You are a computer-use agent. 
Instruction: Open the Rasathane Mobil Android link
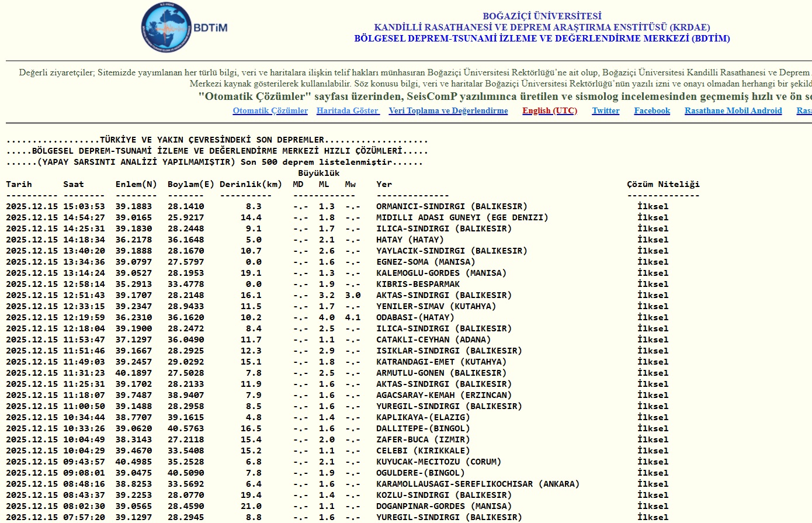click(x=733, y=111)
